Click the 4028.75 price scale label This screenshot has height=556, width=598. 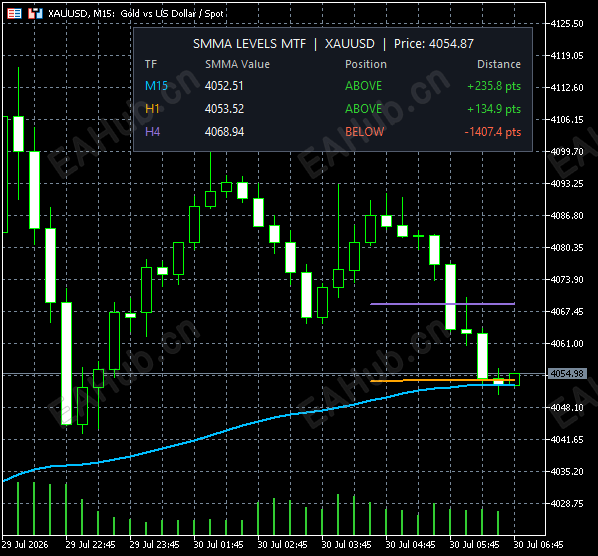pos(567,504)
